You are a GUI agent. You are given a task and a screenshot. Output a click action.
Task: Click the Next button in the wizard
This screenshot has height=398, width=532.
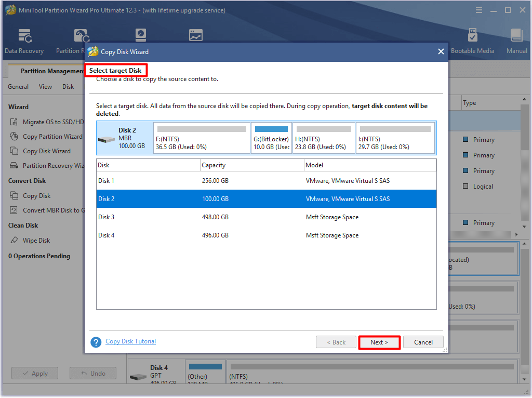point(379,342)
